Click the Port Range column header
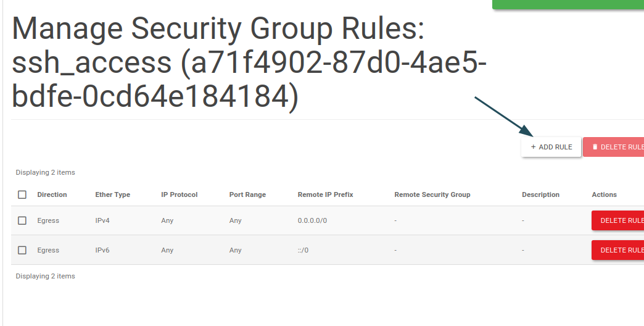Viewport: 644px width, 326px height. 247,194
